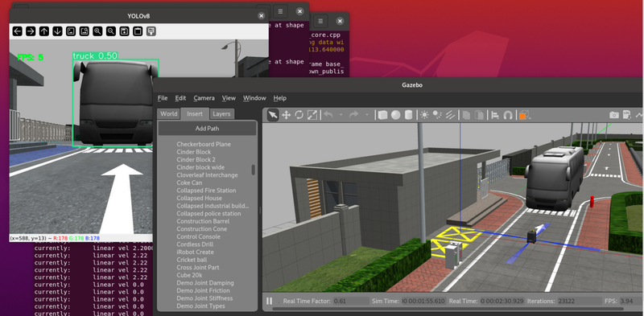This screenshot has height=316, width=644.
Task: Click the model list vertical scrollbar
Action: point(254,170)
